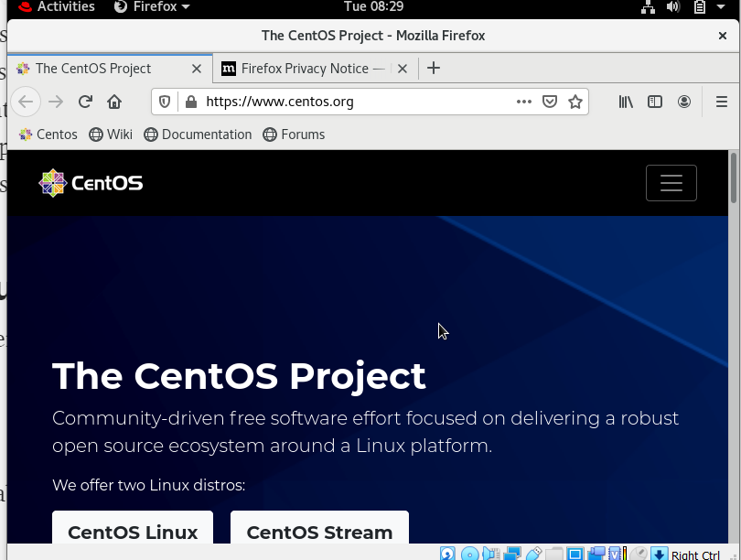
Task: Click the VirtualBox USB devices icon
Action: pyautogui.click(x=533, y=554)
